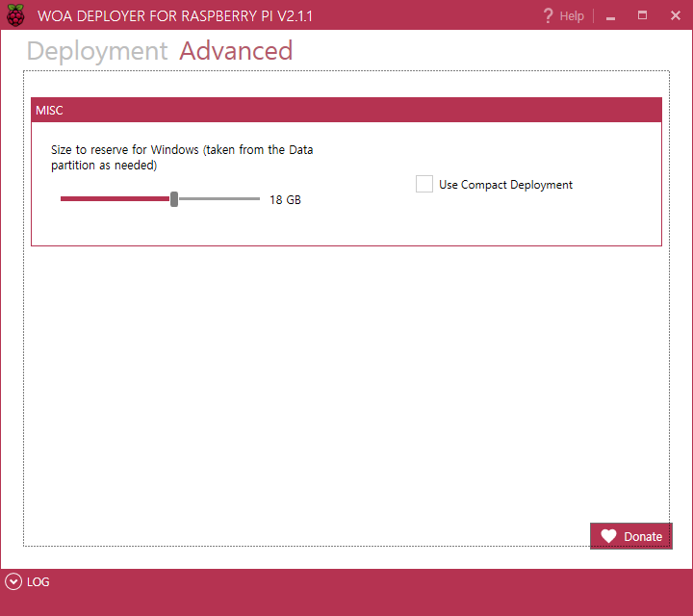693x616 pixels.
Task: Expand the LOG panel chevron
Action: coord(13,581)
